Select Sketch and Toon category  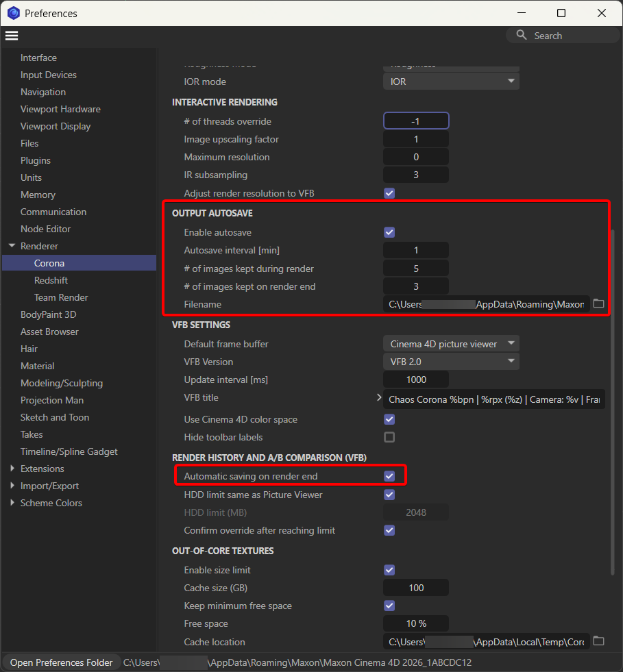coord(55,417)
